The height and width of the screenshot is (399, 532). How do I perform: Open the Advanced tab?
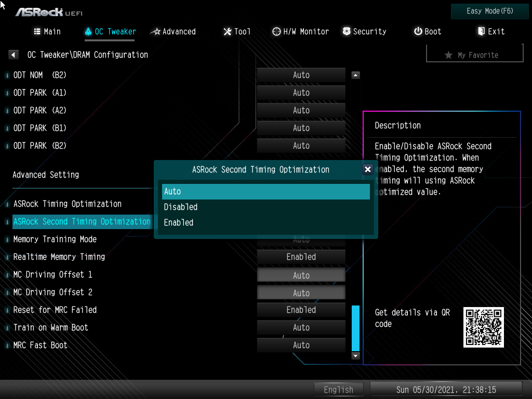pyautogui.click(x=173, y=32)
